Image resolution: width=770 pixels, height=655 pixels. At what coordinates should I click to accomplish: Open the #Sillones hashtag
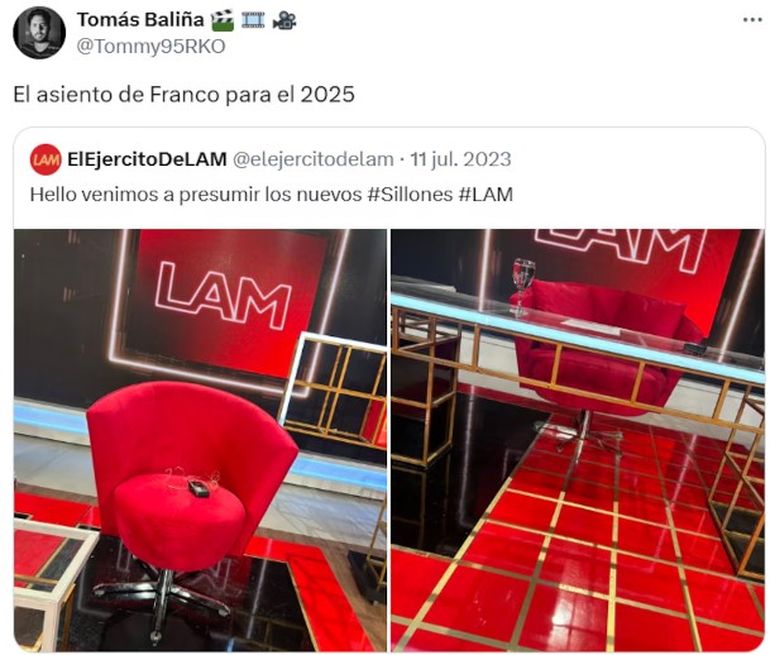coord(410,194)
